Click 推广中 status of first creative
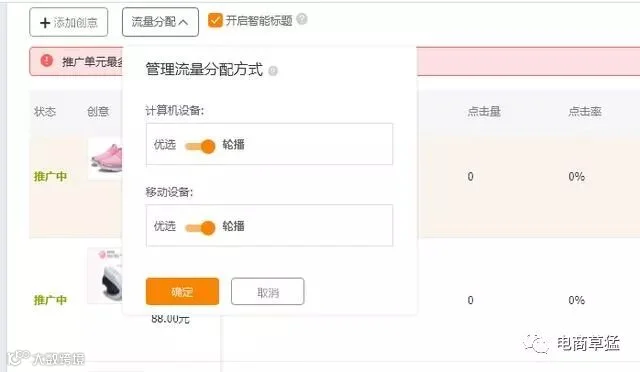 tap(50, 176)
